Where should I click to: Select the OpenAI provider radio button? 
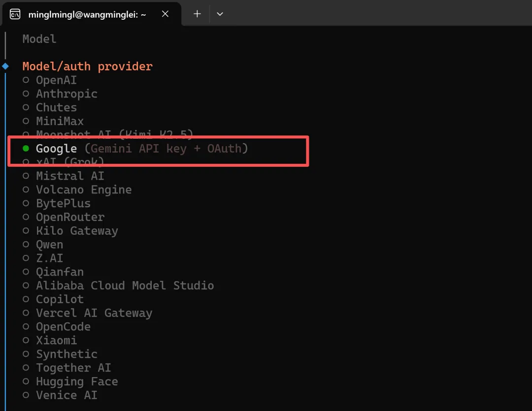(x=26, y=80)
